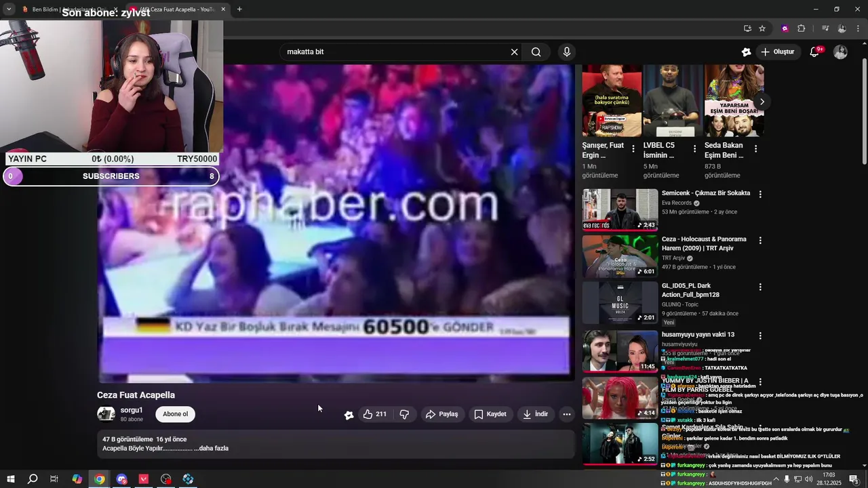
Task: Open Windows notification center icon
Action: (x=853, y=479)
